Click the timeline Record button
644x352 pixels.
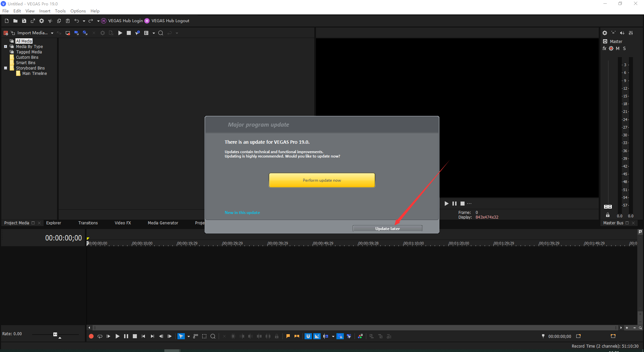pos(91,336)
